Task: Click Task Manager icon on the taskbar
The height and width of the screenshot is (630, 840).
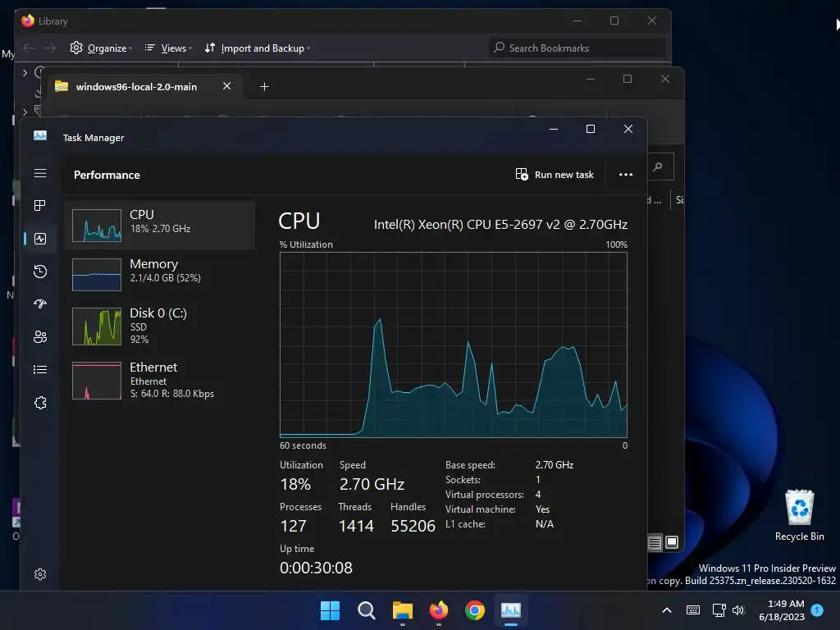Action: click(511, 610)
